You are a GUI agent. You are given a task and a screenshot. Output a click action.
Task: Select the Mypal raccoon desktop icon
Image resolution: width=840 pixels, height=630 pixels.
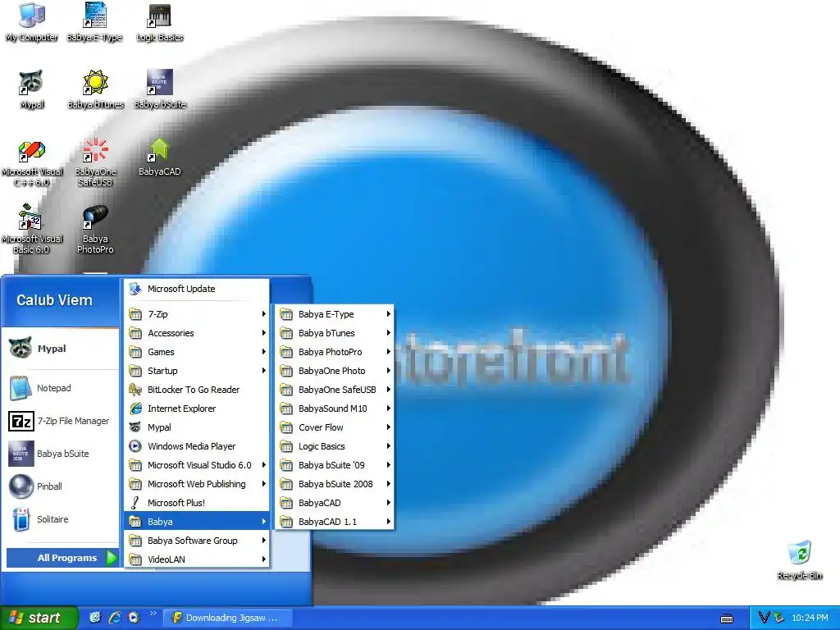coord(32,89)
